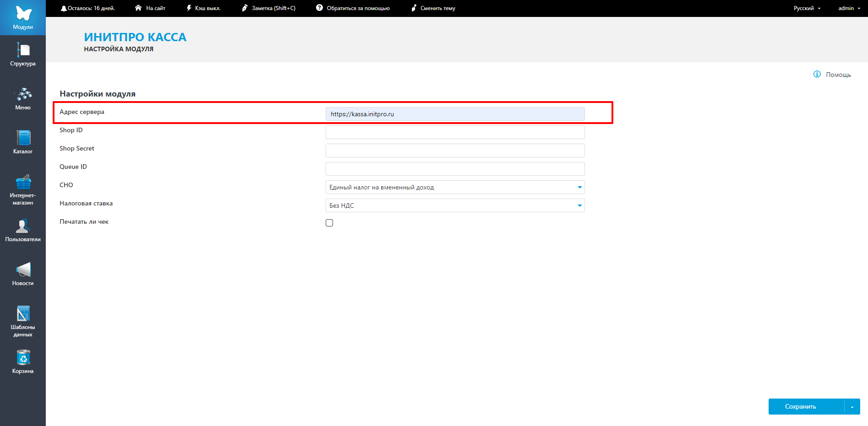Click the ИНИТПРО КАССА heading link
Viewport: 868px width, 426px height.
point(135,37)
